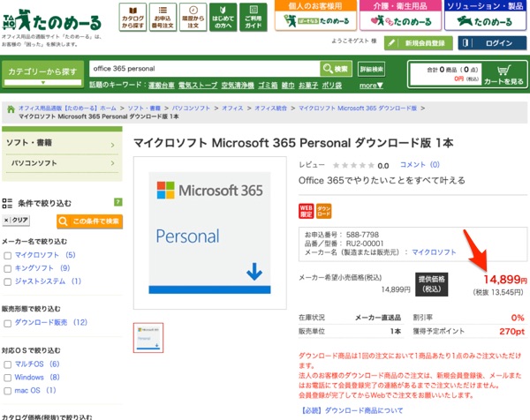The height and width of the screenshot is (420, 530).
Task: Click the search text field
Action: pyautogui.click(x=205, y=69)
